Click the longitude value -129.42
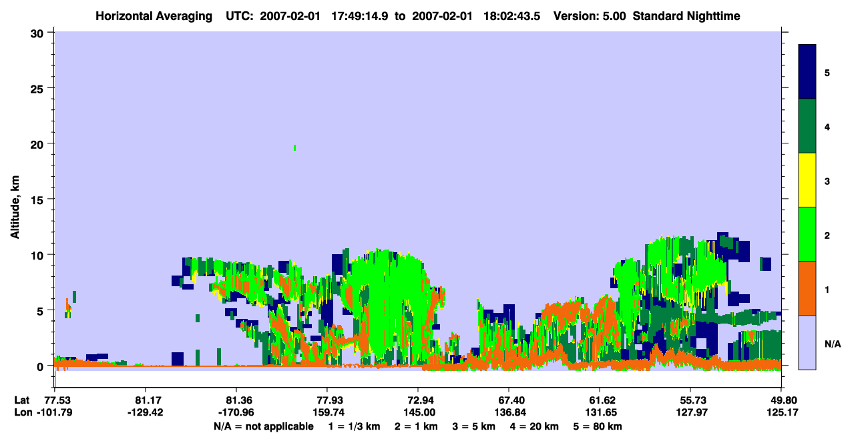Screen dimensions: 868x445 [145, 412]
